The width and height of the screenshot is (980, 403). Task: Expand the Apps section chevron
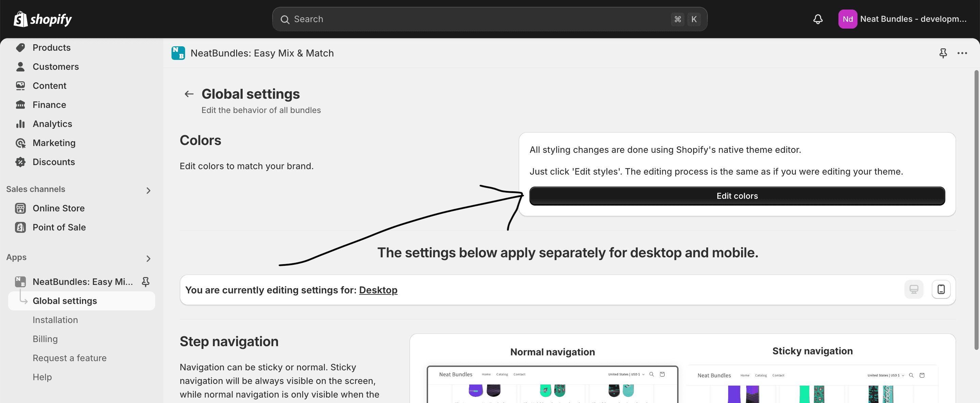(x=148, y=259)
